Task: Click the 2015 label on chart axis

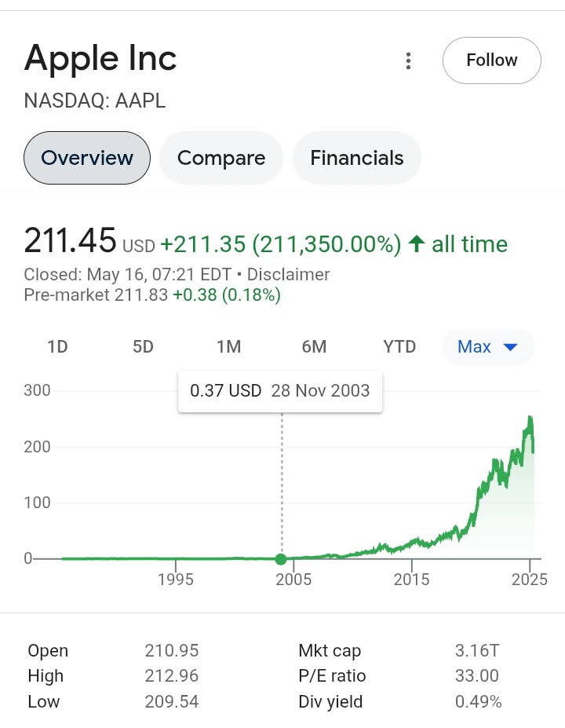Action: [x=411, y=580]
